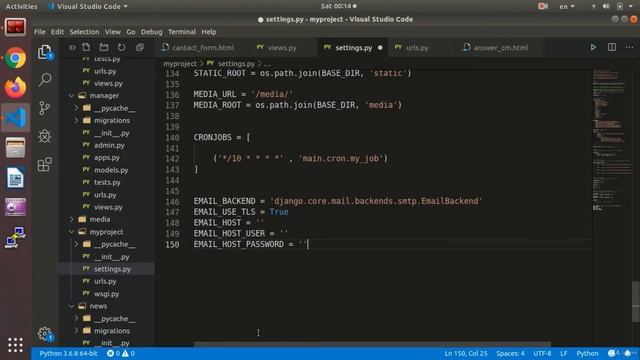Screen dimensions: 640x360
Task: Change encoding via UTF-8
Action: 542,353
